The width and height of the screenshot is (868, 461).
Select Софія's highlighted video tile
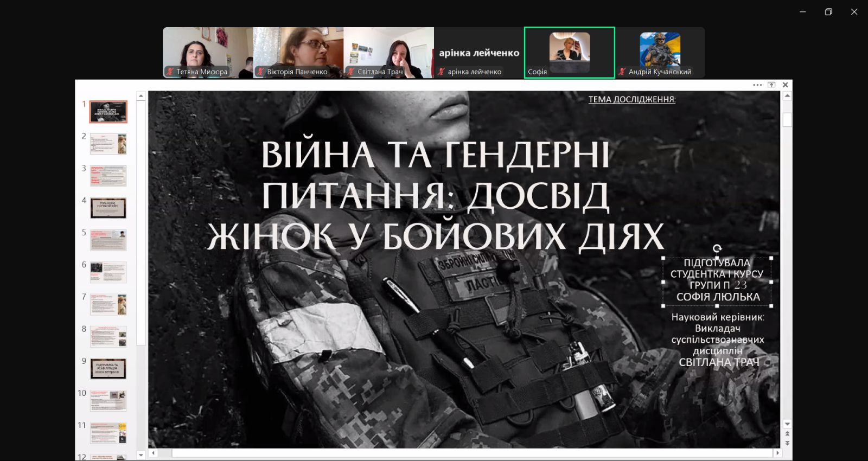click(x=569, y=53)
